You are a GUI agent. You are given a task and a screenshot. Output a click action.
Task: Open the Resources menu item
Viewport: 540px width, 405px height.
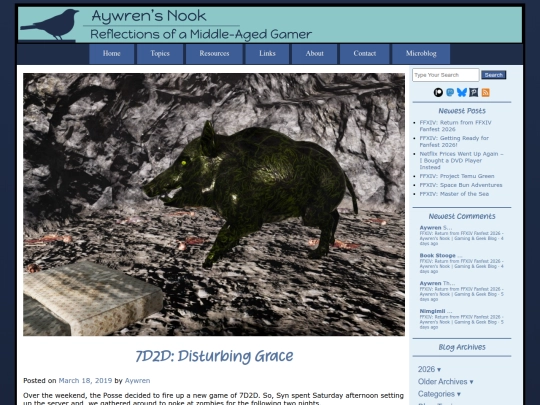click(214, 54)
